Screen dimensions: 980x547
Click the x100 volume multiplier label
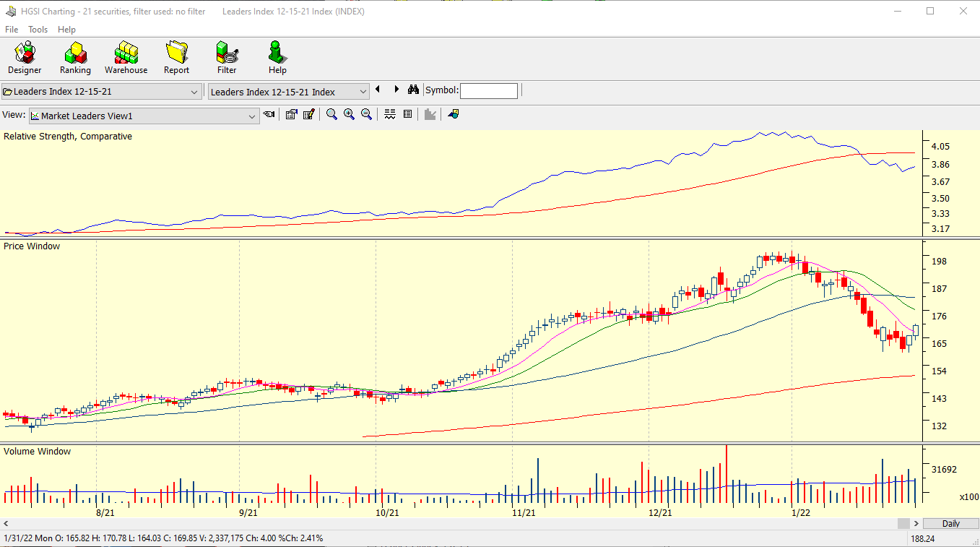[x=969, y=496]
